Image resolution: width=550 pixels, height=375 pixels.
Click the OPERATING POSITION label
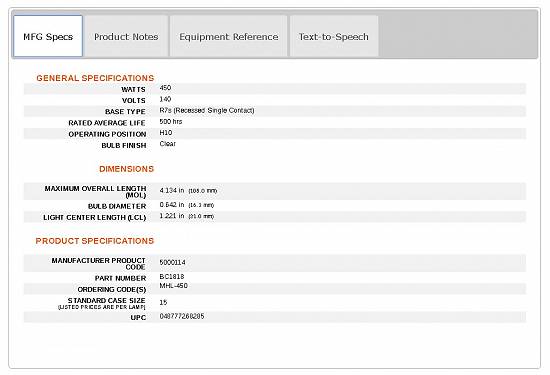pos(107,134)
